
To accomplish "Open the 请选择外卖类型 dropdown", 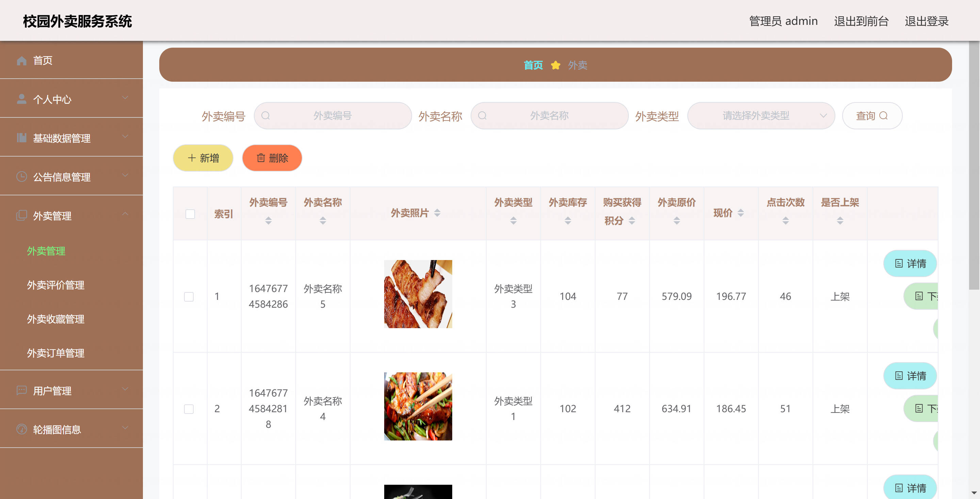I will click(x=761, y=116).
